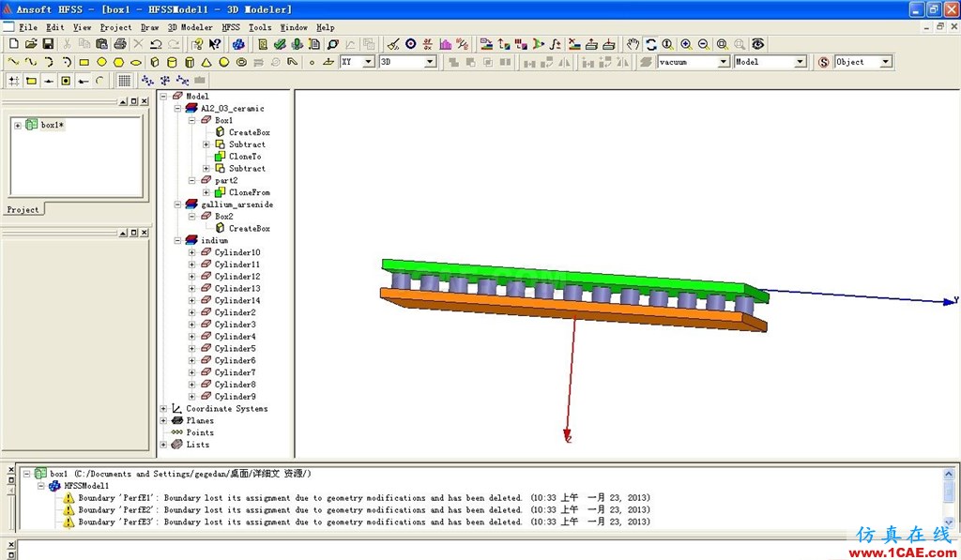Select the Pan hand tool
This screenshot has height=560, width=961.
coord(633,44)
